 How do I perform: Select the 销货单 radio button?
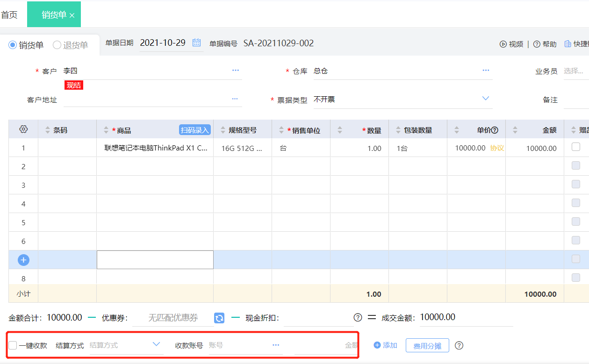coord(13,45)
